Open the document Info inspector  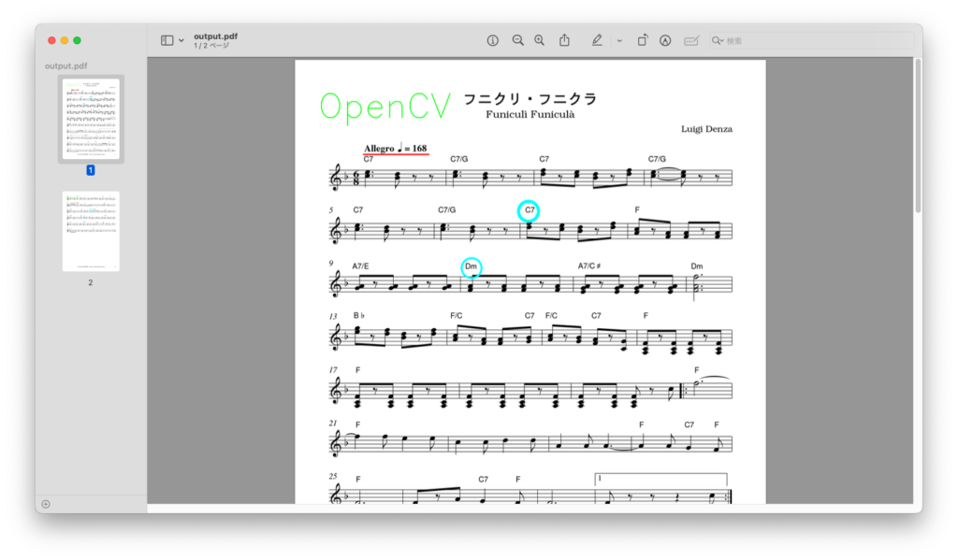pos(493,40)
